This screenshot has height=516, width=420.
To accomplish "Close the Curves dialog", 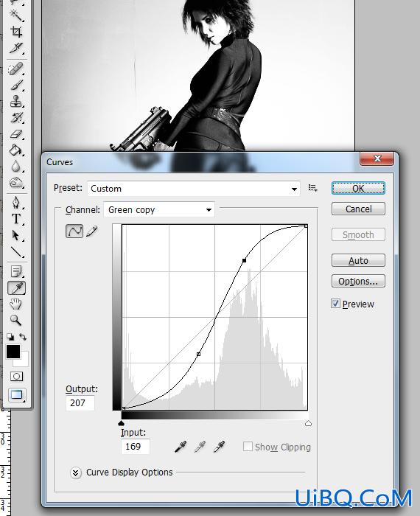I will pyautogui.click(x=377, y=158).
